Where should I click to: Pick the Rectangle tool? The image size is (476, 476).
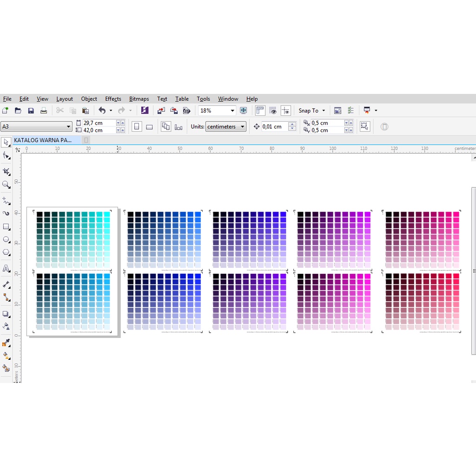(6, 227)
